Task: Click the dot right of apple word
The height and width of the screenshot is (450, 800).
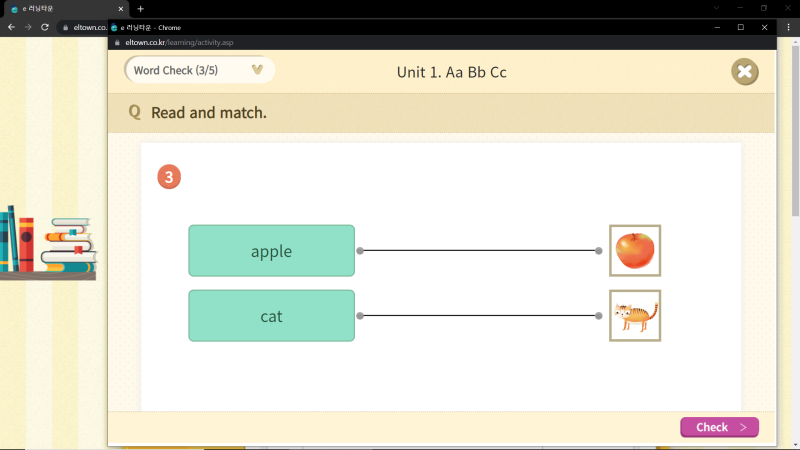Action: (360, 251)
